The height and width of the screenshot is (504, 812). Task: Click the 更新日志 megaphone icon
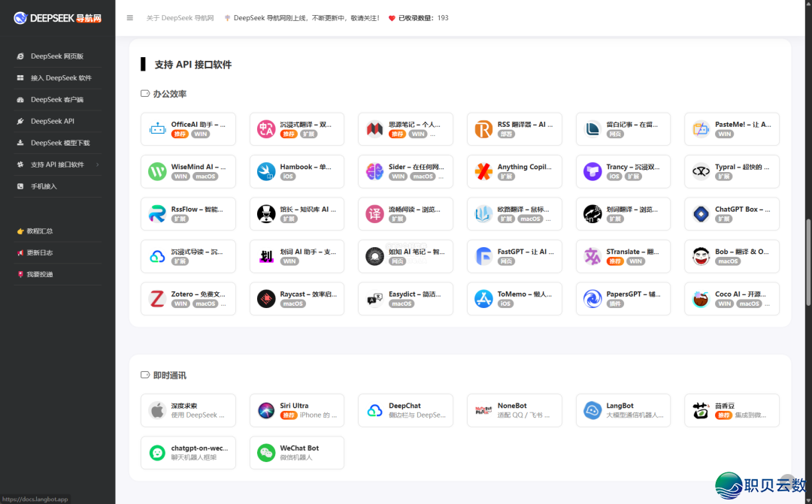[20, 253]
